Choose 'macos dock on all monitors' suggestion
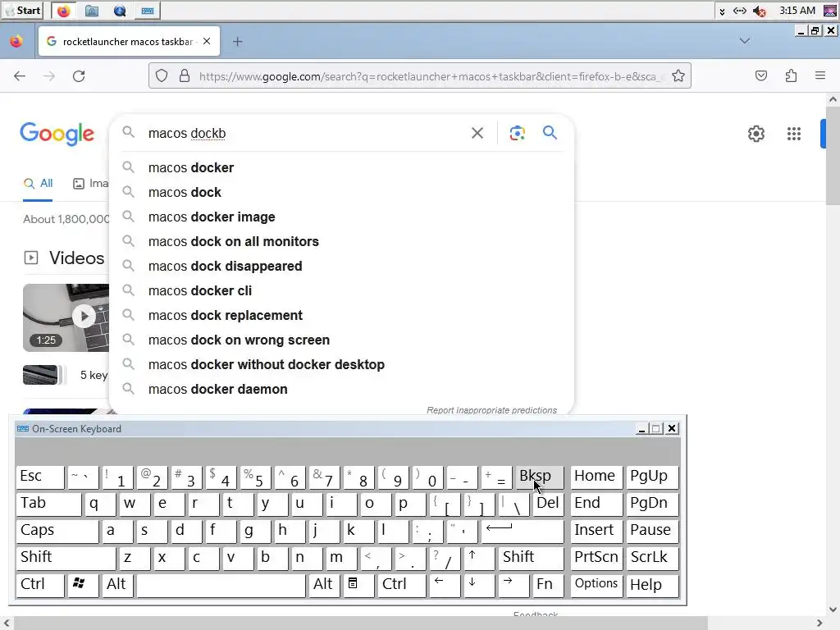This screenshot has height=630, width=840. (x=341, y=242)
